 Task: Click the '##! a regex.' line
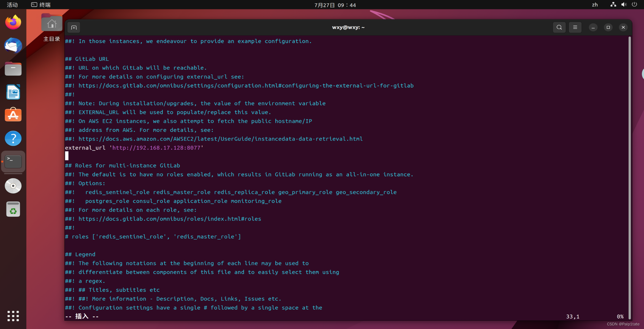85,281
